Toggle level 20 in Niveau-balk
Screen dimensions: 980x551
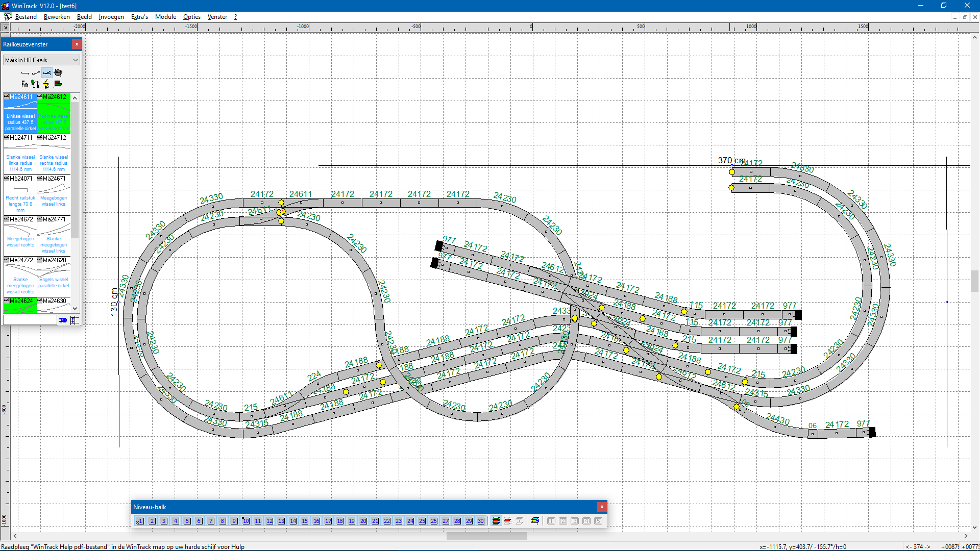click(x=363, y=521)
